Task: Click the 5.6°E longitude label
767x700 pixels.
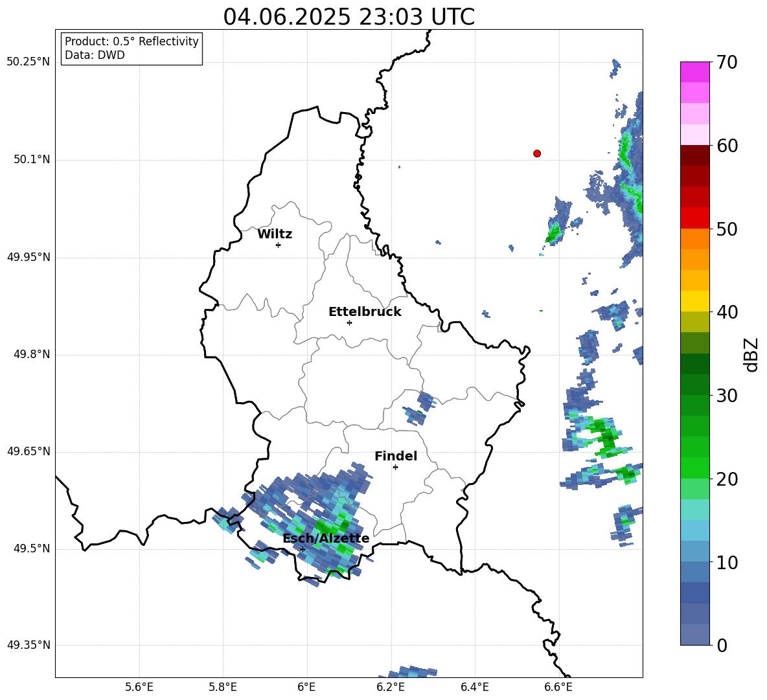Action: point(139,688)
